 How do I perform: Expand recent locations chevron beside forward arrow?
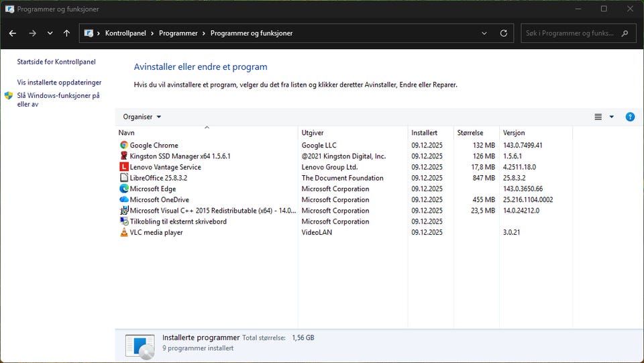[x=50, y=33]
